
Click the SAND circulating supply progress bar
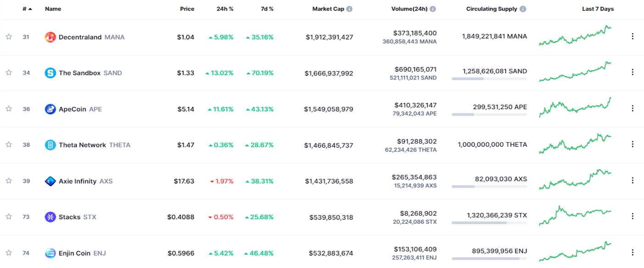[x=489, y=78]
